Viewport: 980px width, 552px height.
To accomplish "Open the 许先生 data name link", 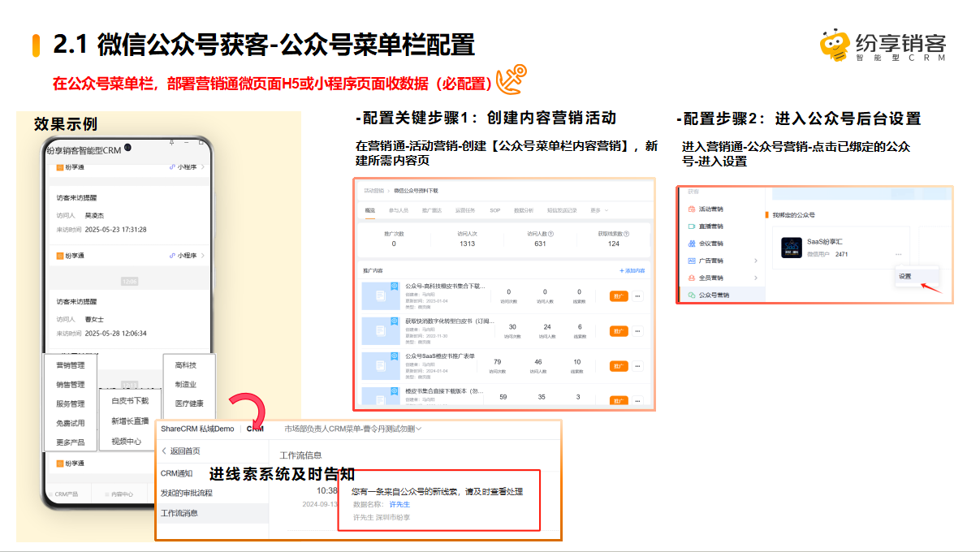I will tap(399, 504).
